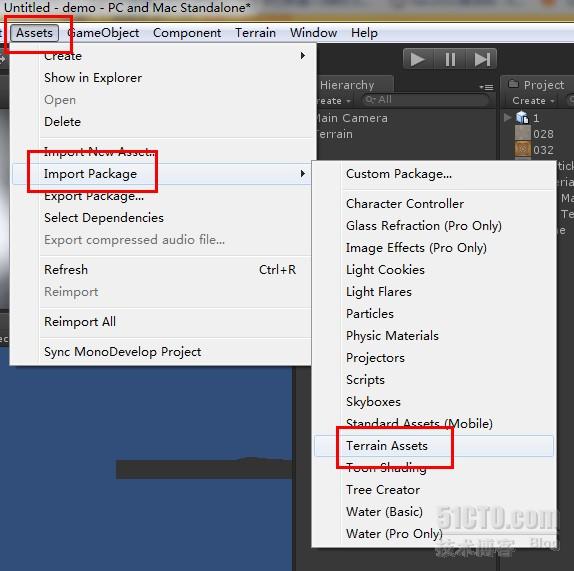Import Character Controller package
This screenshot has width=574, height=571.
coord(434,204)
